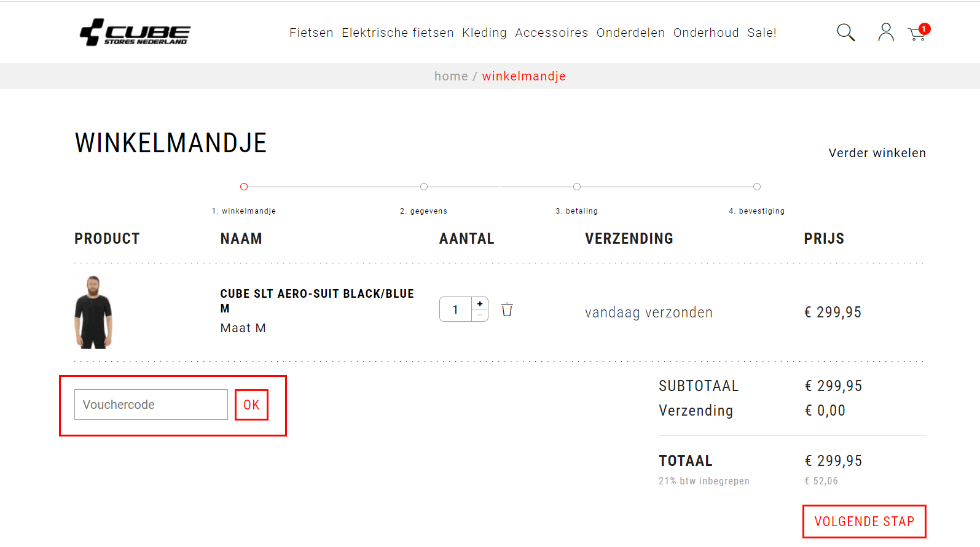Open the Elektrische fietsen menu
This screenshot has width=980, height=547.
[x=398, y=33]
